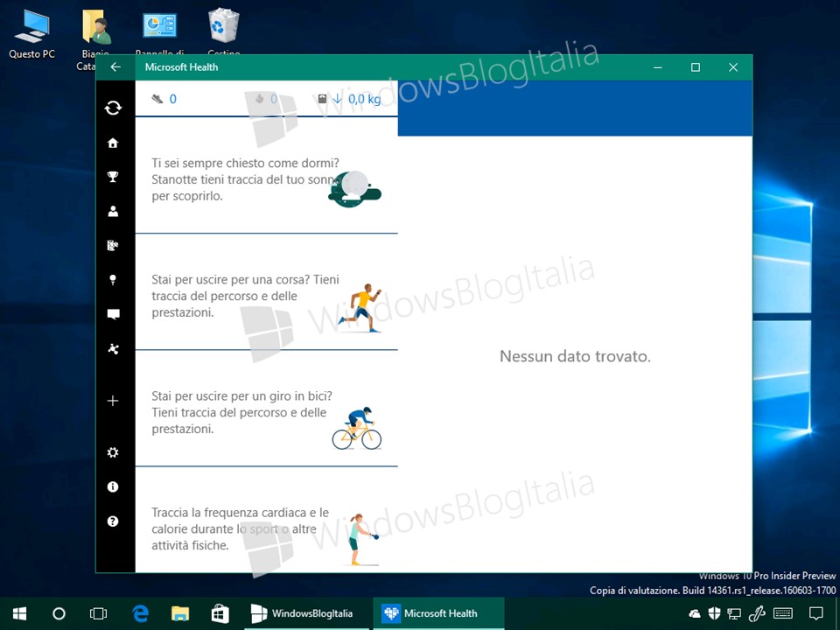The height and width of the screenshot is (630, 840).
Task: Open the Home section in the sidebar
Action: click(x=113, y=143)
